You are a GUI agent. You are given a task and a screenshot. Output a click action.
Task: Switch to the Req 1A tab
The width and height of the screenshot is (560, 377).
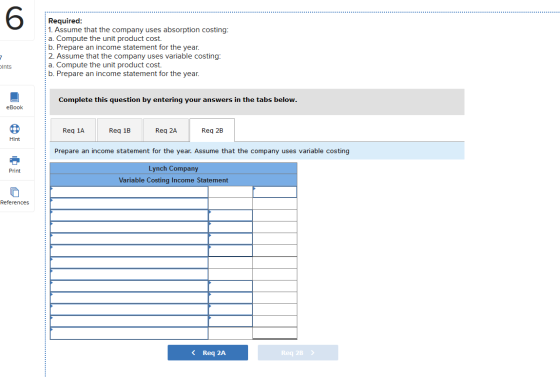pos(73,130)
